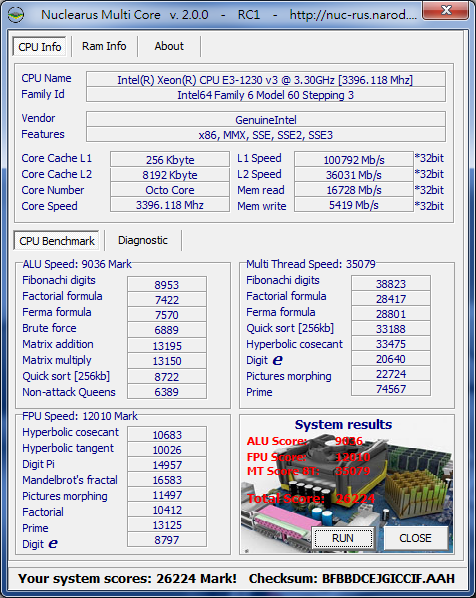Click Multi Thread Pictures morphing score 22724
This screenshot has height=598, width=476.
[x=391, y=374]
